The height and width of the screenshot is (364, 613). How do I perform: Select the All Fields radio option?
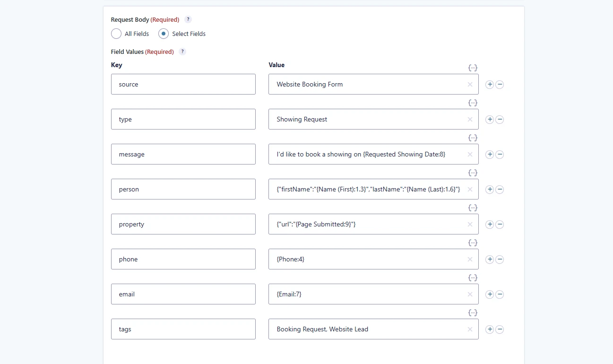(x=116, y=34)
